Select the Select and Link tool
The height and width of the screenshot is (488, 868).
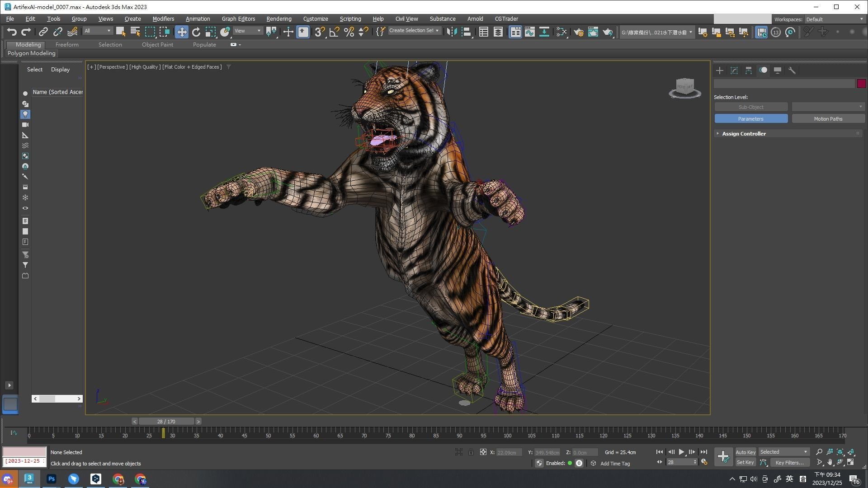tap(43, 32)
